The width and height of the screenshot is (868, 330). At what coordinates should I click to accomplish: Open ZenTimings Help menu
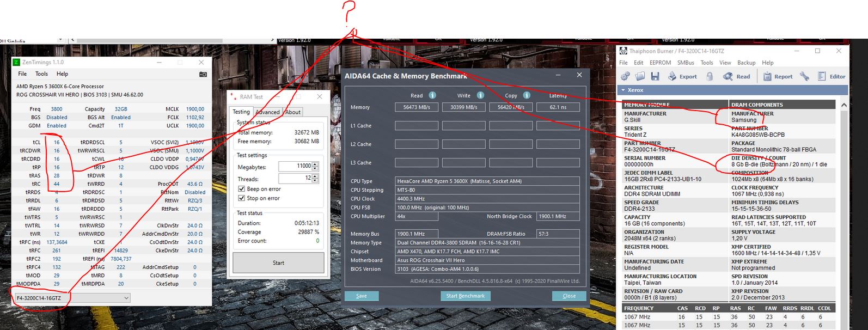[62, 74]
